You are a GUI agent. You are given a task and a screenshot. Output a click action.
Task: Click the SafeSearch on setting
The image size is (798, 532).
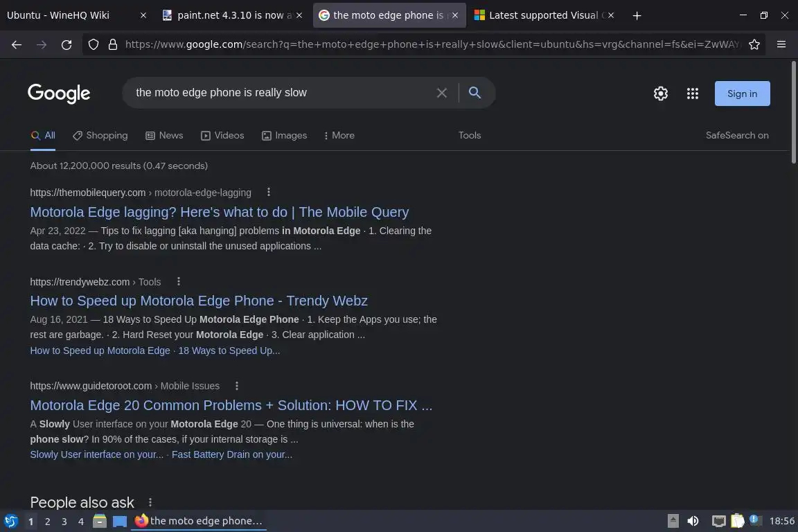click(737, 135)
